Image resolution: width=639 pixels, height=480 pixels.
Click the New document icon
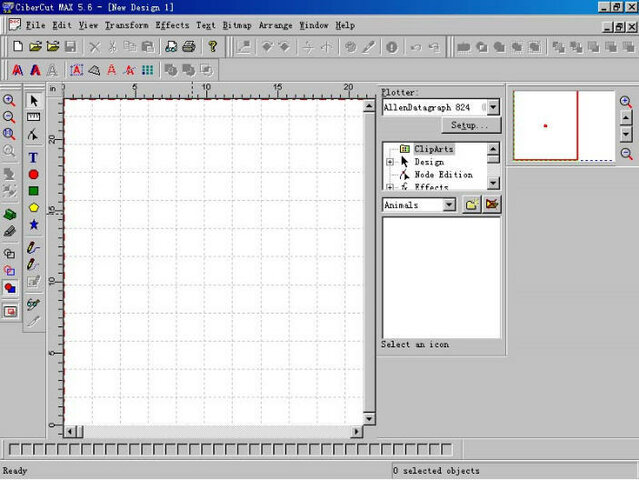[x=18, y=46]
